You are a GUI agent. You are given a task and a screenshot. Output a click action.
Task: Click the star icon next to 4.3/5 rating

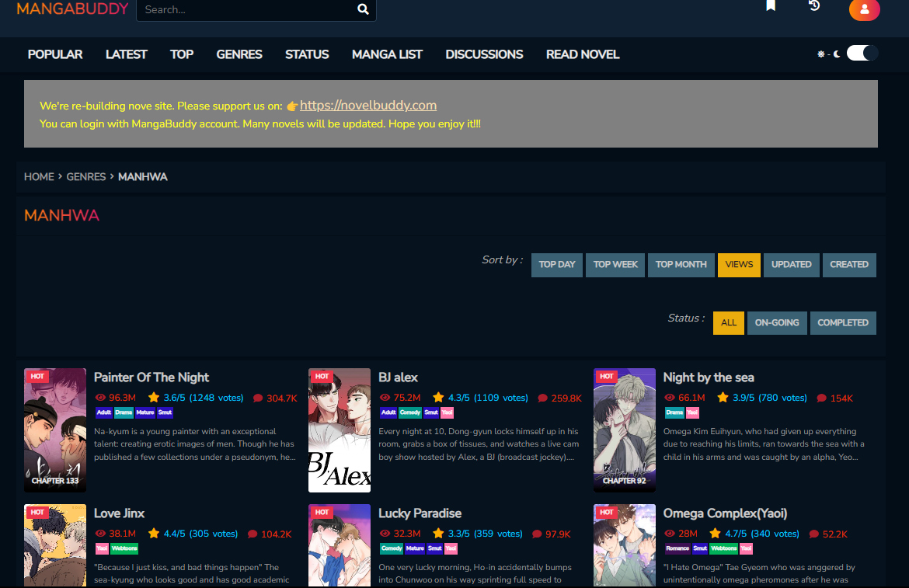(438, 398)
